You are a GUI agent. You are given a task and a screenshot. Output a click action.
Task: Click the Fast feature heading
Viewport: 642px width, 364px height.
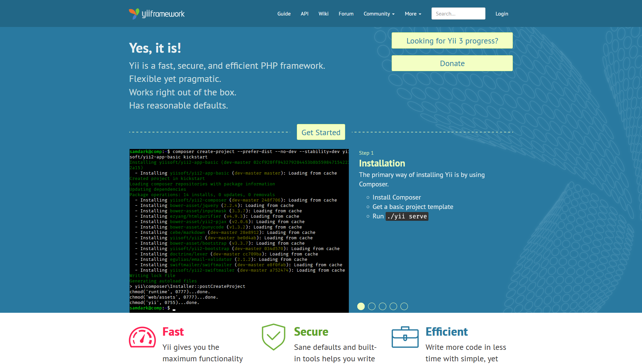173,332
